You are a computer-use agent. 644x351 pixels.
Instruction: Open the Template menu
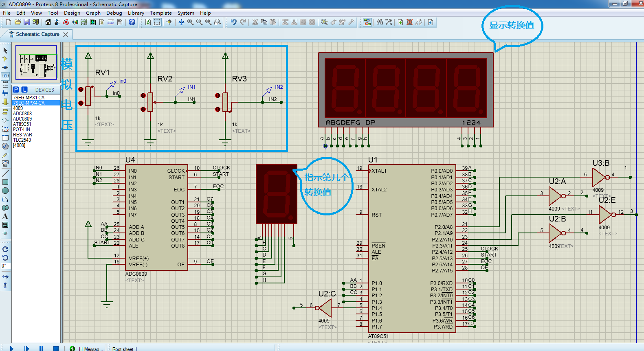[161, 13]
